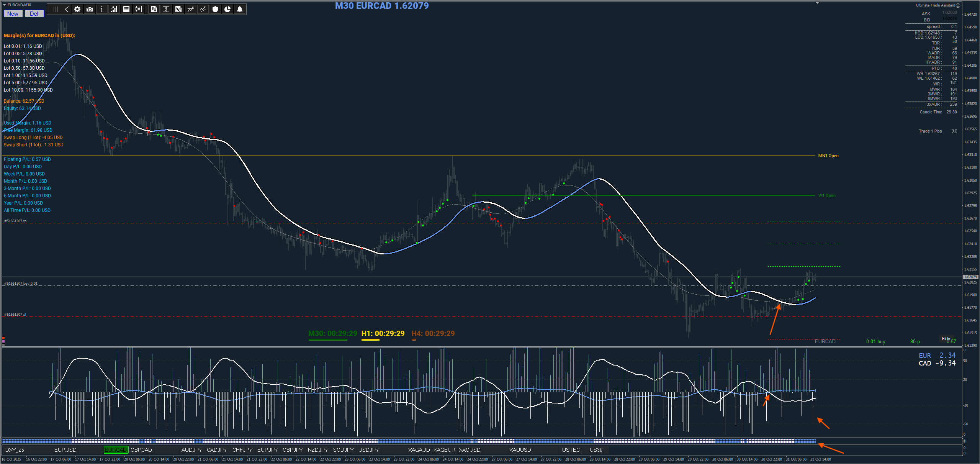The width and height of the screenshot is (980, 464).
Task: Click the shield protection toolbar icon
Action: (215, 9)
